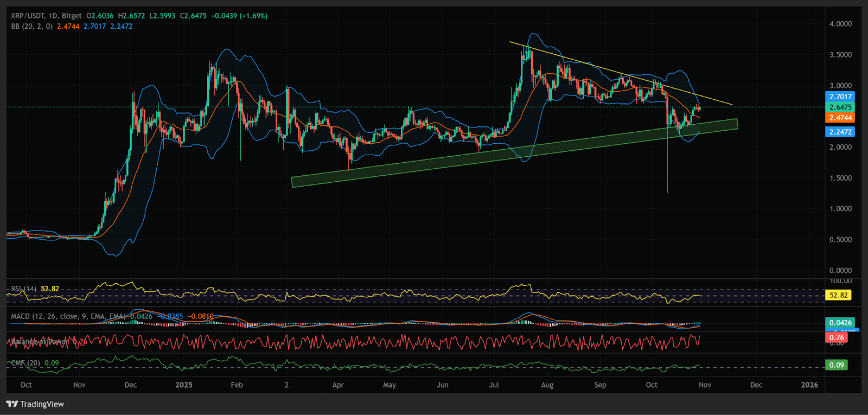Click the yellow 52.82 RSI value tag
Image resolution: width=868 pixels, height=415 pixels.
coord(838,295)
